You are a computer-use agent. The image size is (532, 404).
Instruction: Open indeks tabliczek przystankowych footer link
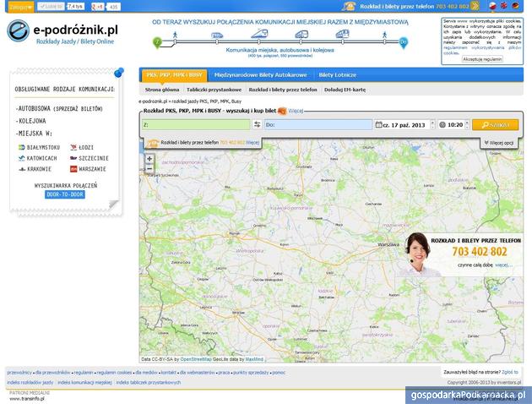click(x=149, y=383)
